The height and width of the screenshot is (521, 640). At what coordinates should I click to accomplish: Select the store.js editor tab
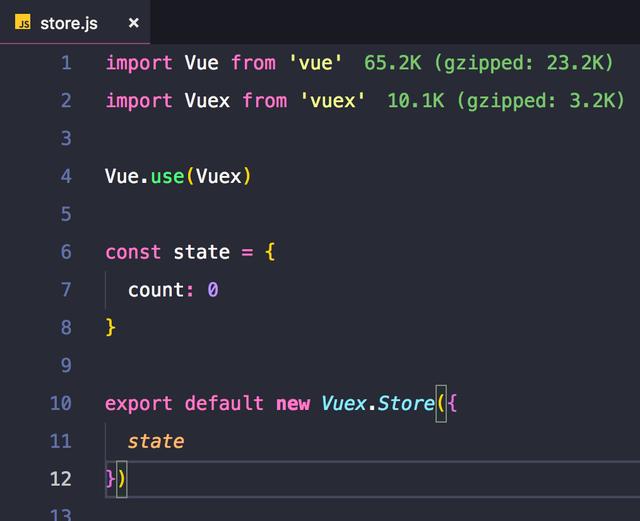tap(69, 23)
